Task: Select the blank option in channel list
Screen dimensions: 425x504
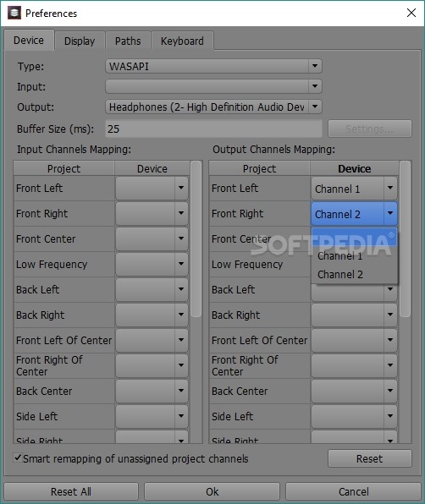Action: point(354,237)
